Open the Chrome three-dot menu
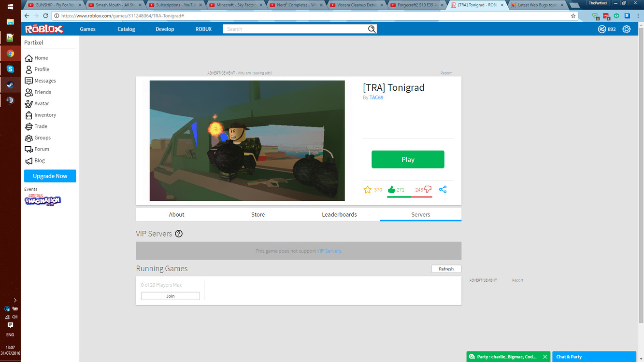This screenshot has height=362, width=644. click(638, 15)
